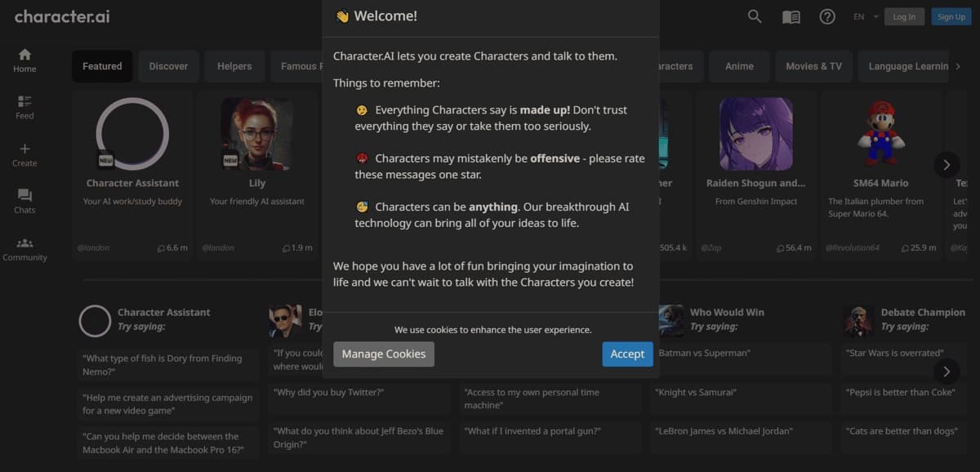The height and width of the screenshot is (472, 980).
Task: Open the Character Assistant ring avatar card
Action: click(132, 134)
